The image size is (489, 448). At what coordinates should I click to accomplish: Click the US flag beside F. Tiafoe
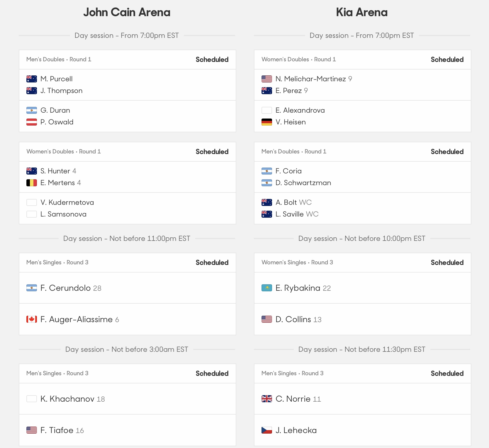(x=32, y=430)
